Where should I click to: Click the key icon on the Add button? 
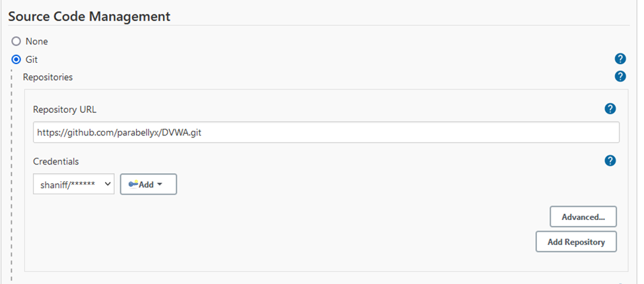pyautogui.click(x=133, y=184)
